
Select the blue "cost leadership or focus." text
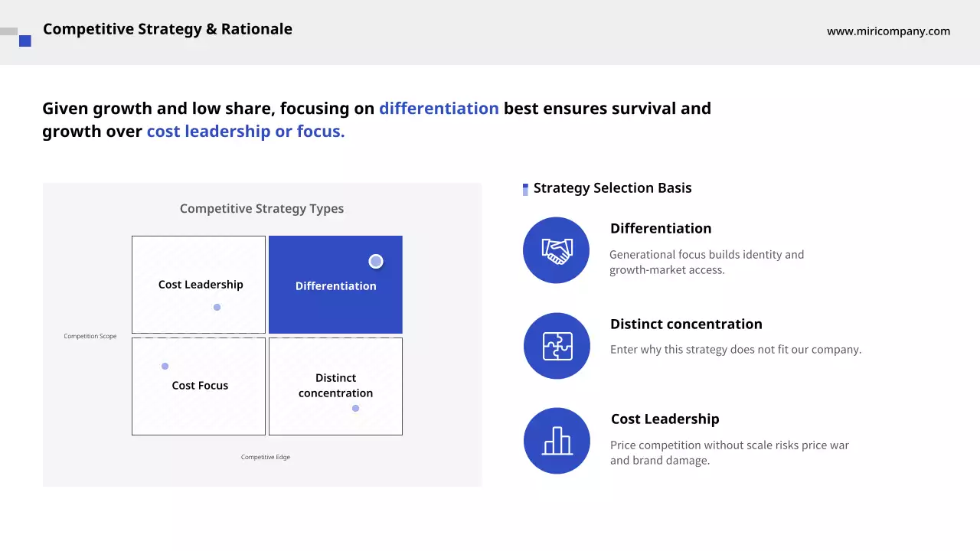246,132
